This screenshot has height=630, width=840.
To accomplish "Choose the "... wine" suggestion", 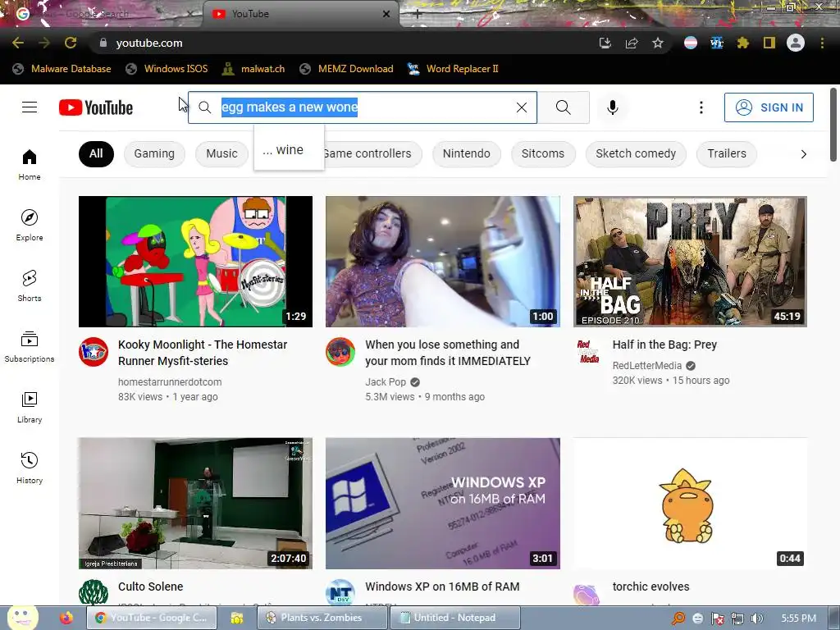I will coord(290,150).
